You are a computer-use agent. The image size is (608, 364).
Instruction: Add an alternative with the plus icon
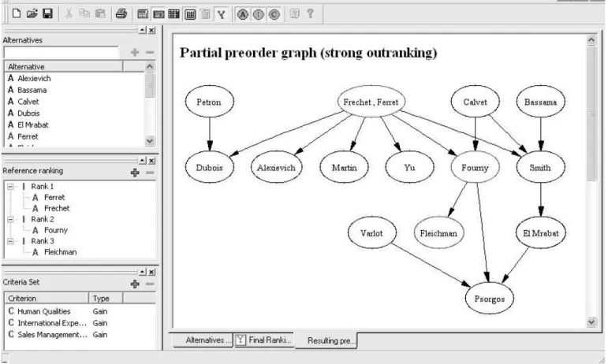coord(135,52)
